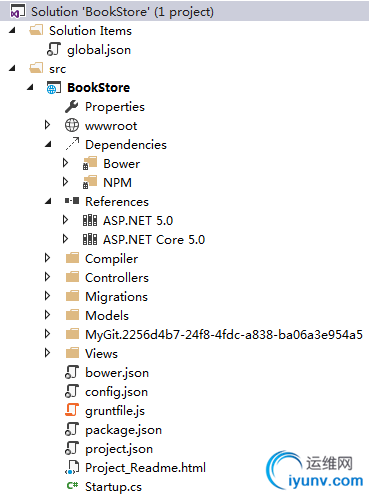Screen dimensions: 369x497
Task: Click the ASP.NET Core 5.0 library icon
Action: (90, 239)
